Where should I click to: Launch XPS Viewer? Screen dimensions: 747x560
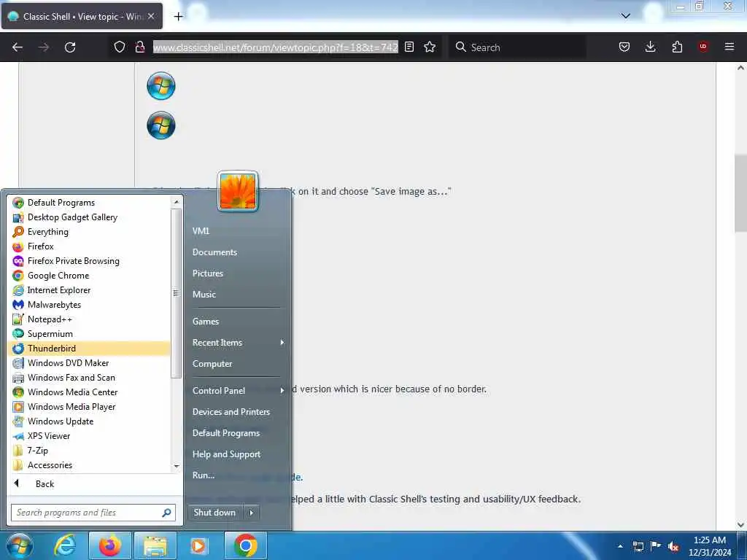click(x=89, y=436)
